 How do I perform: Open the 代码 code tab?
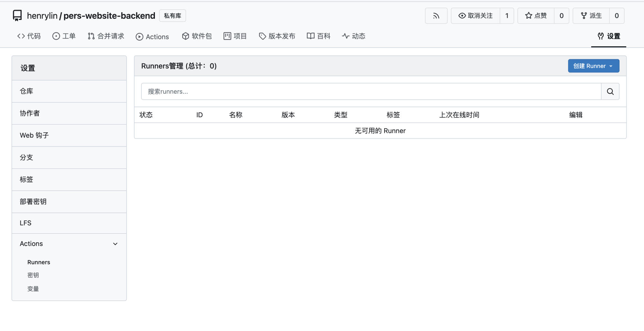29,36
